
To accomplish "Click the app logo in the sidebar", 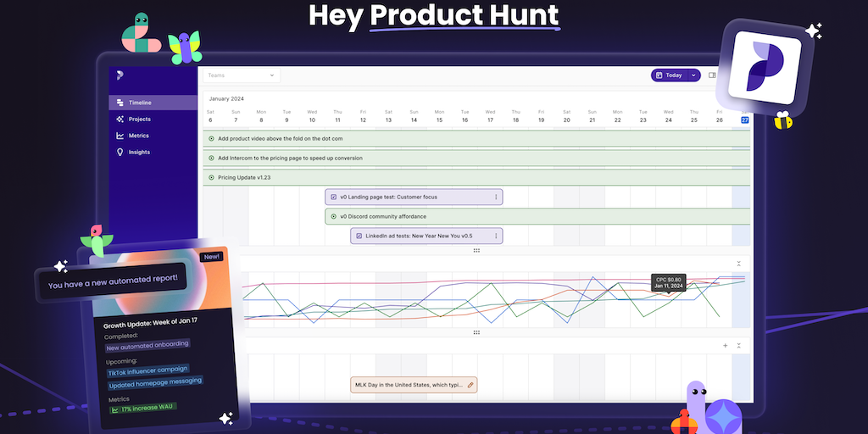I will (x=120, y=75).
